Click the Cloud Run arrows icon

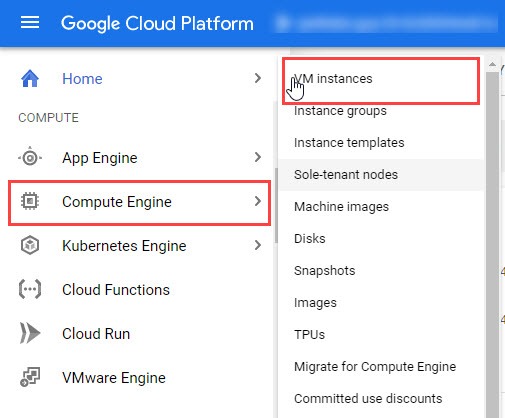pyautogui.click(x=30, y=333)
